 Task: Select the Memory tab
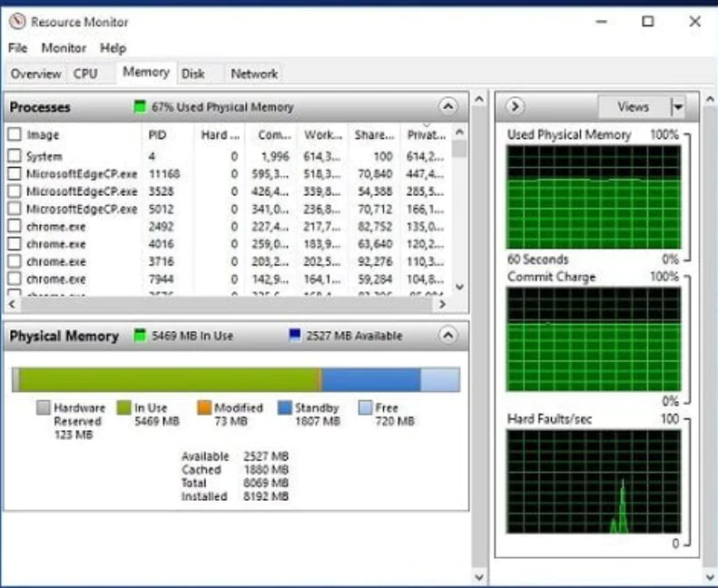(146, 73)
